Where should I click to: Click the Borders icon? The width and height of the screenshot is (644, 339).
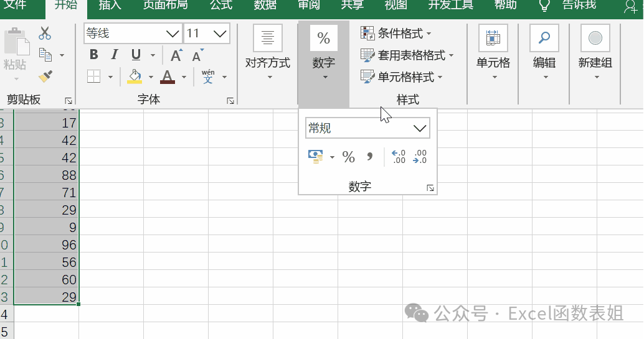pos(93,77)
